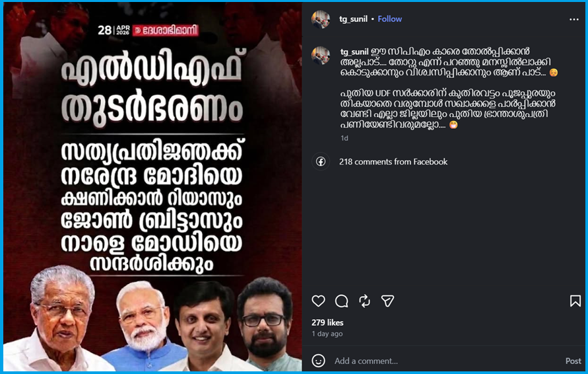The width and height of the screenshot is (588, 374).
Task: Like the post with the heart icon
Action: (x=318, y=301)
